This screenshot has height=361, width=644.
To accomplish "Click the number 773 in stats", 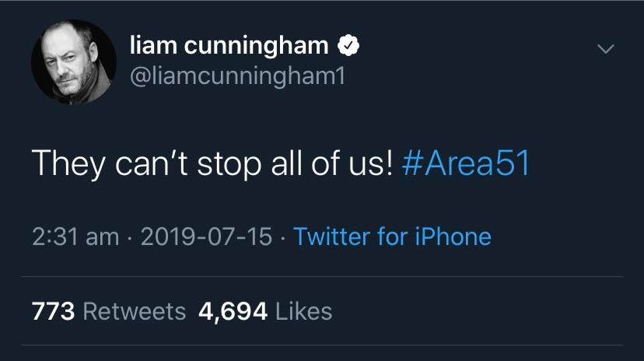I will point(54,311).
